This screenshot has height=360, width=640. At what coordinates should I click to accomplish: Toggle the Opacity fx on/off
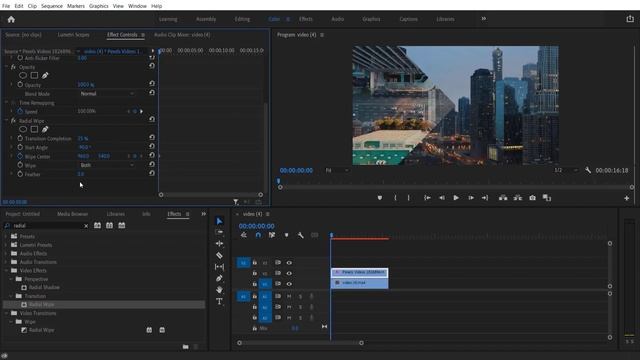(13, 67)
